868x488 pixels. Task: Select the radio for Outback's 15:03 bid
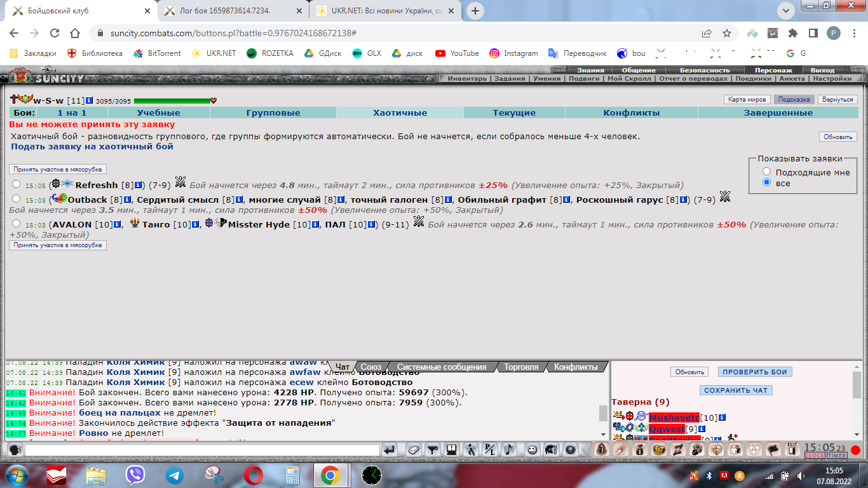(17, 199)
